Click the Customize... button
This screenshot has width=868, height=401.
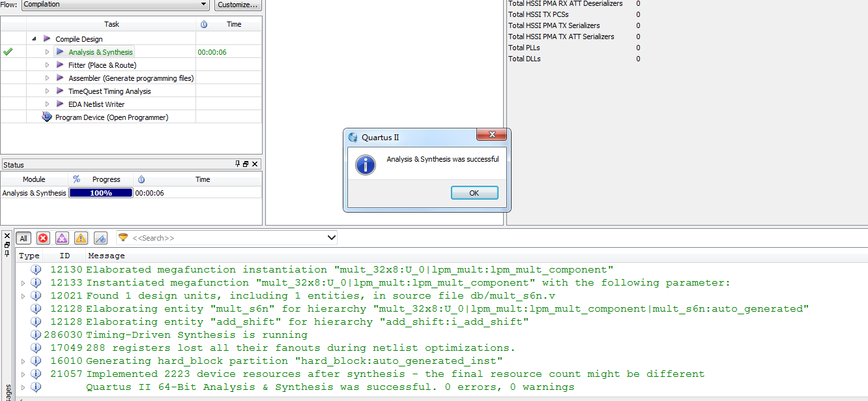click(x=238, y=5)
